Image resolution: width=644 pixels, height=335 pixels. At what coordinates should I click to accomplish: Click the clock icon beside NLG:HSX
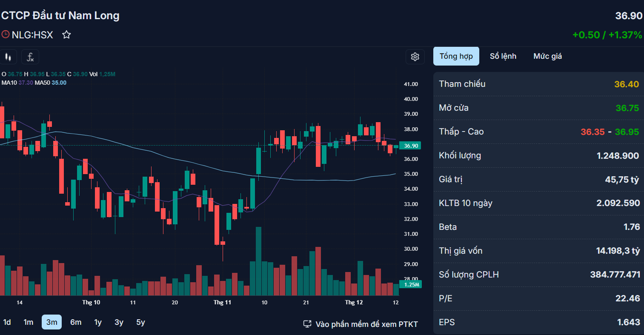pyautogui.click(x=5, y=34)
